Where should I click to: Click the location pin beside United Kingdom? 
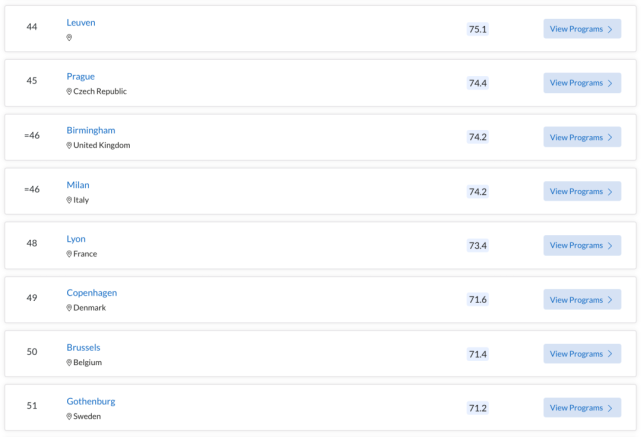click(69, 146)
